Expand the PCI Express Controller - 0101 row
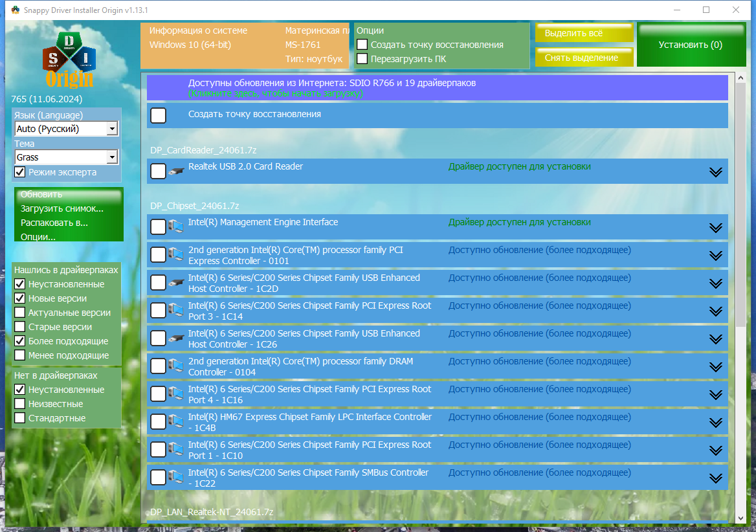Image resolution: width=756 pixels, height=532 pixels. [x=715, y=256]
